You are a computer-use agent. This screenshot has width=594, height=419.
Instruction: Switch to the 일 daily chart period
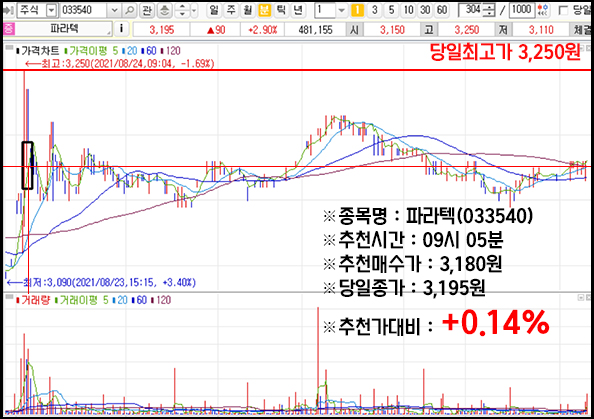[214, 10]
